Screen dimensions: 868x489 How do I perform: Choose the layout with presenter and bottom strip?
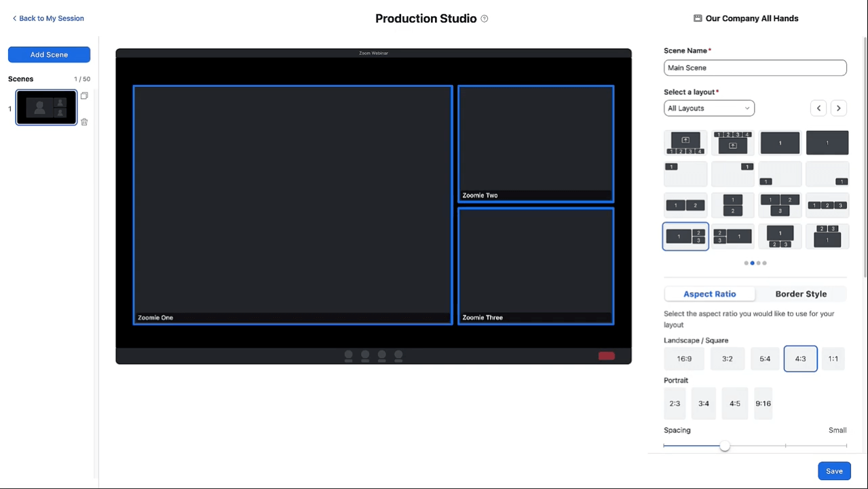(685, 143)
